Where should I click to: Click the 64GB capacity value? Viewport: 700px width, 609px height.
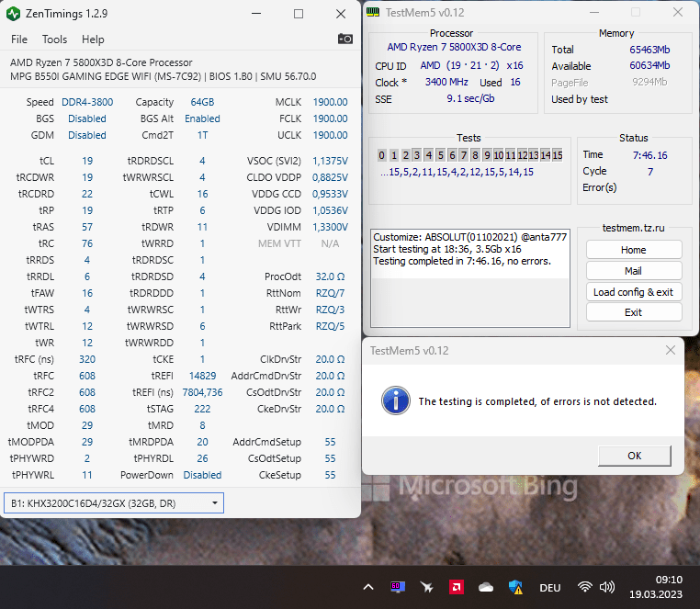coord(202,102)
